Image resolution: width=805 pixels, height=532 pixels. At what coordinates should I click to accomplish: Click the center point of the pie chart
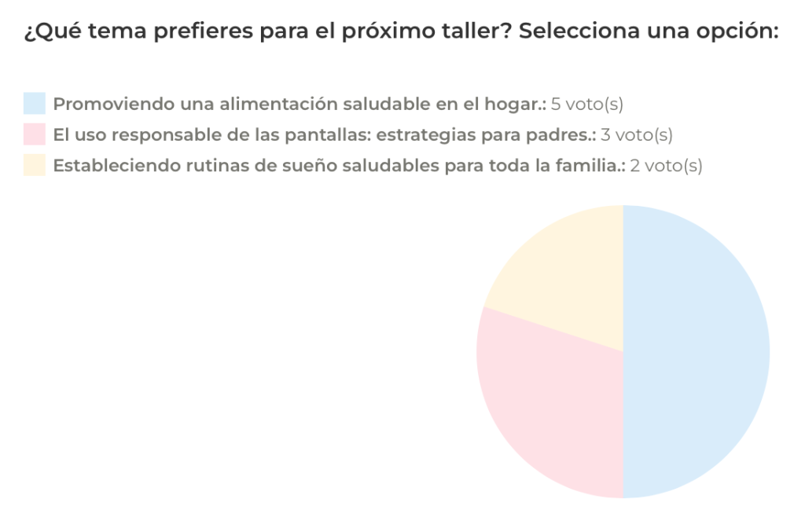[623, 351]
